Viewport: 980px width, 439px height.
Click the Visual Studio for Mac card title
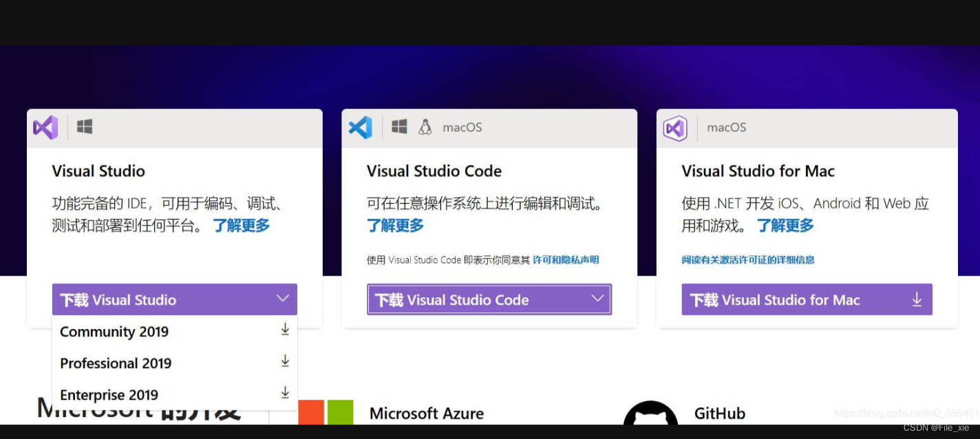tap(758, 171)
